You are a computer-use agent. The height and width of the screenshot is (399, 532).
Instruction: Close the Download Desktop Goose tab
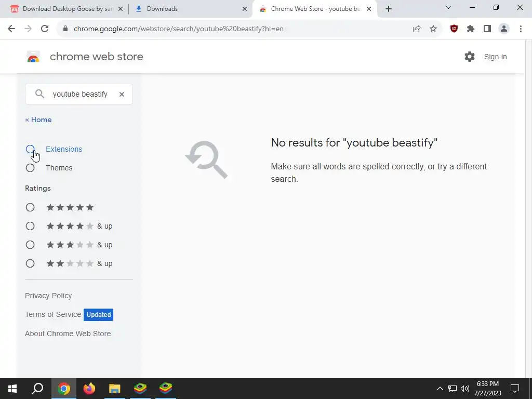pos(121,9)
